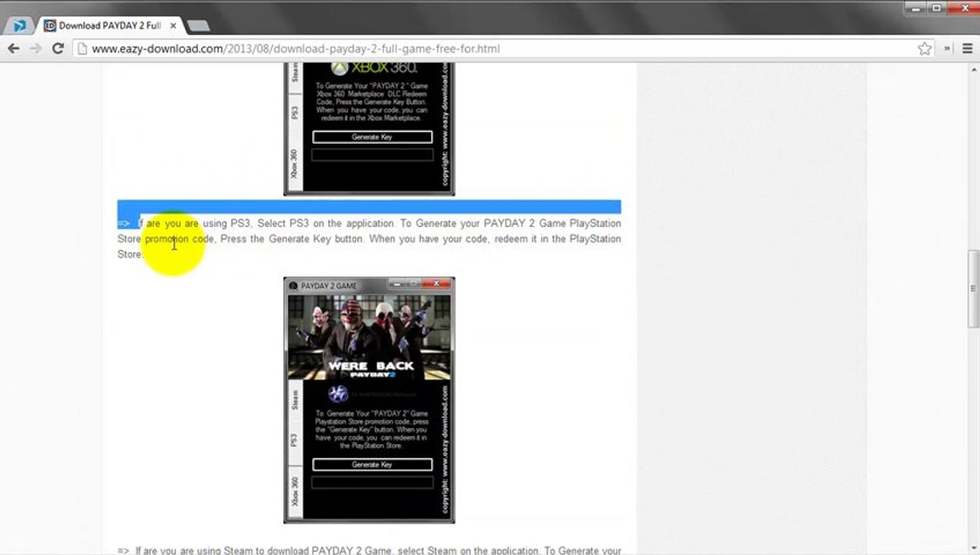980x555 pixels.
Task: Click the browser back arrow
Action: [x=14, y=48]
